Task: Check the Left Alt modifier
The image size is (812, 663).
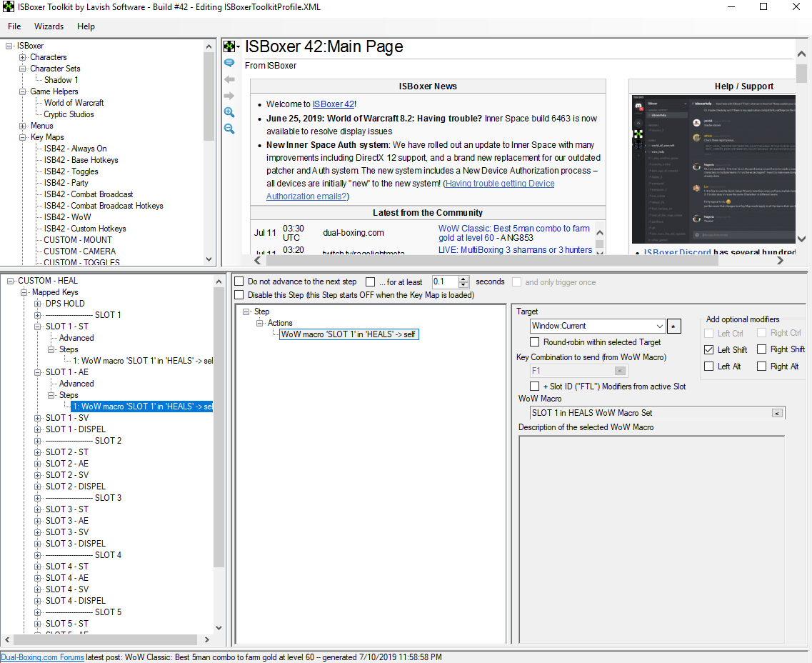Action: click(709, 367)
